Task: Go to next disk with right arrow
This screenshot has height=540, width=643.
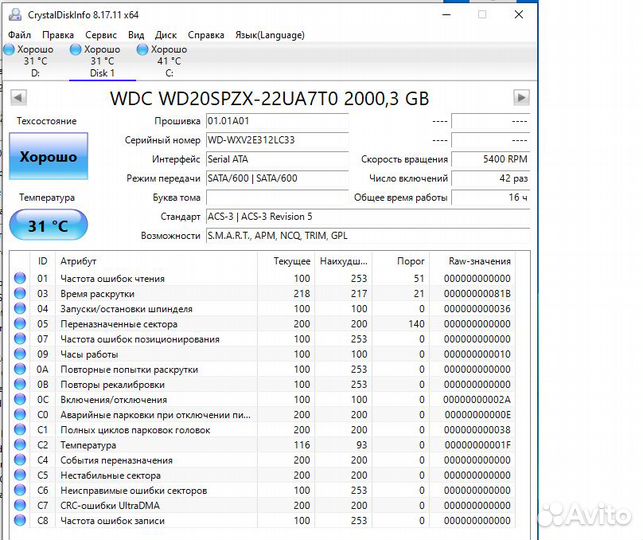Action: [521, 98]
